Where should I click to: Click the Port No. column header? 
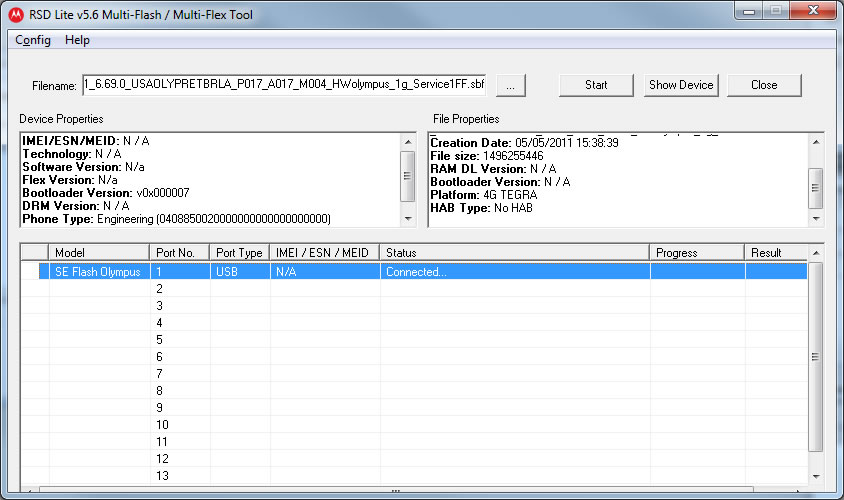tap(179, 252)
